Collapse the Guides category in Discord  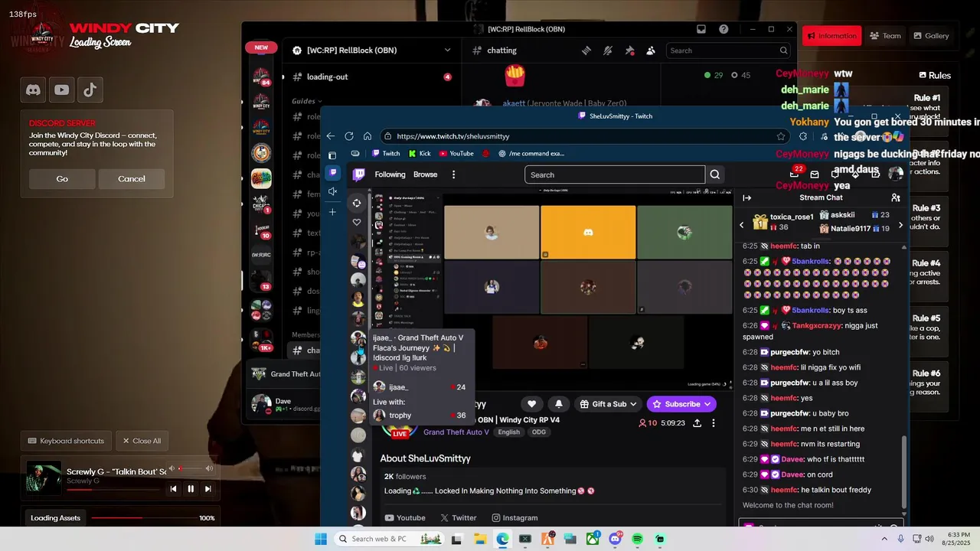point(307,101)
